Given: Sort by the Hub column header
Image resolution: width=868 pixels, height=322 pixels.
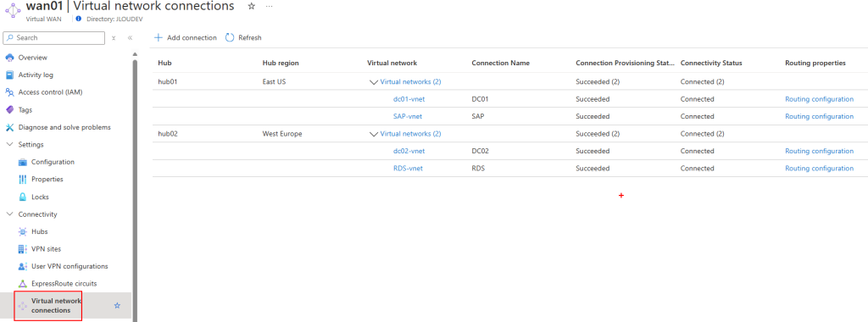Looking at the screenshot, I should coord(165,63).
